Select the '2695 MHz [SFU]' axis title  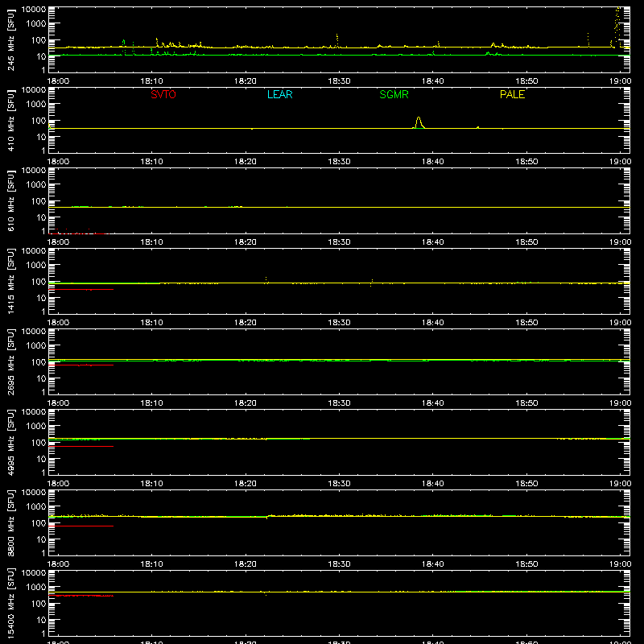[x=11, y=361]
